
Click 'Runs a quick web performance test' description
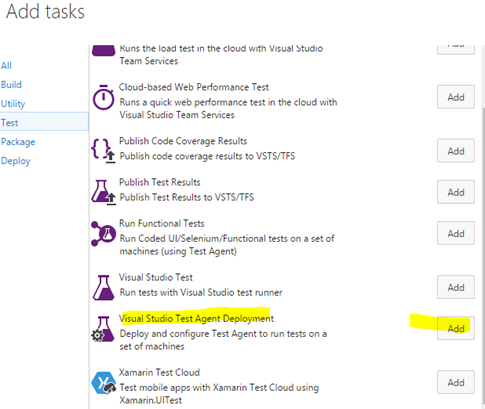(x=228, y=108)
